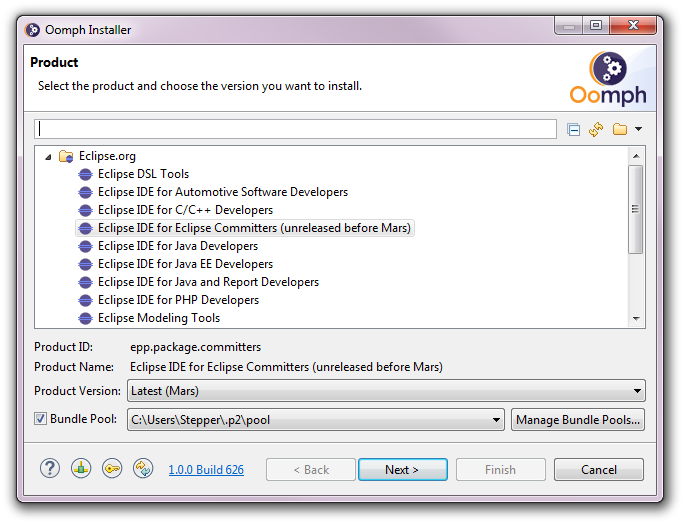Click the bundle pool install icon
Image resolution: width=684 pixels, height=521 pixels.
click(x=81, y=469)
